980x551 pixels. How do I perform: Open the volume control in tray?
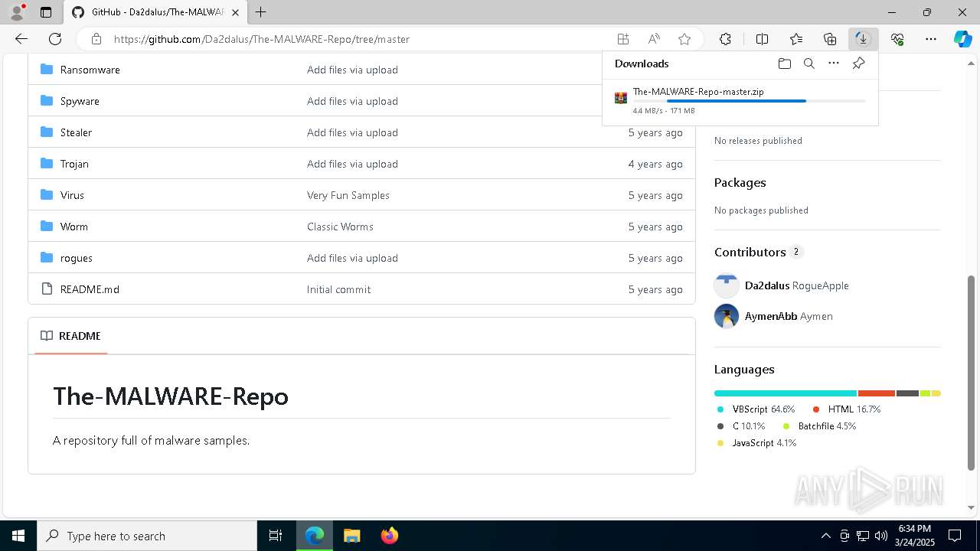point(880,536)
